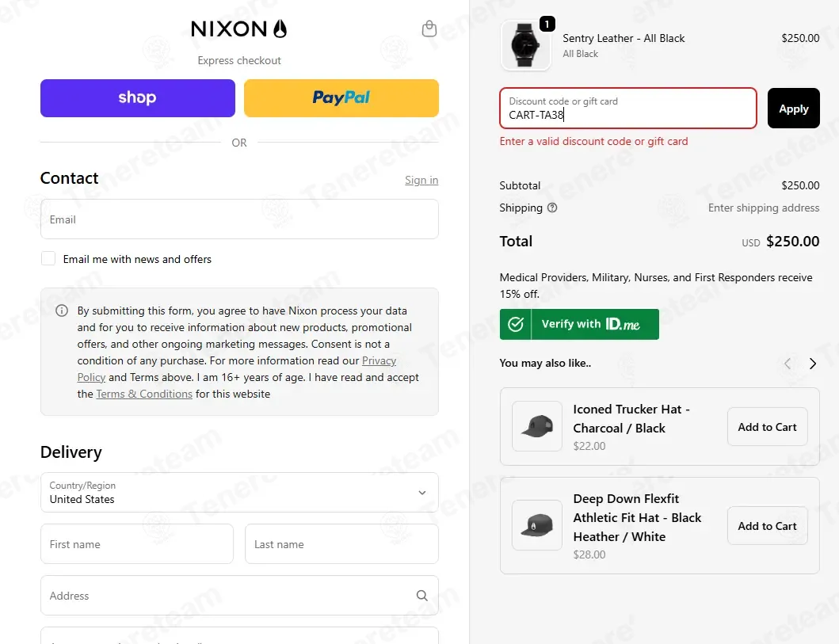
Task: Click the address search magnifier icon
Action: (422, 596)
